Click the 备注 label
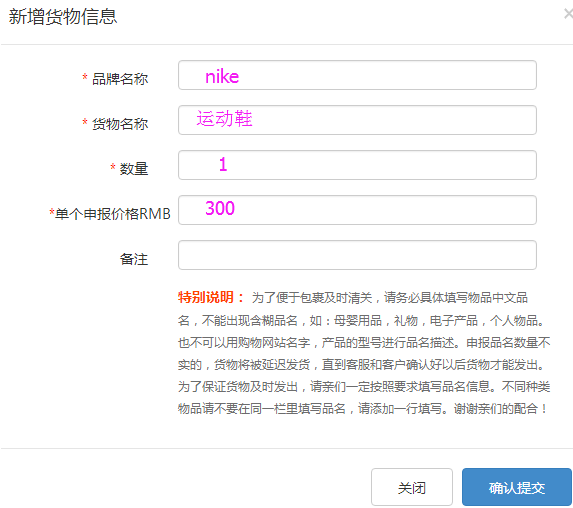Screen dimensions: 573x508 pos(134,259)
